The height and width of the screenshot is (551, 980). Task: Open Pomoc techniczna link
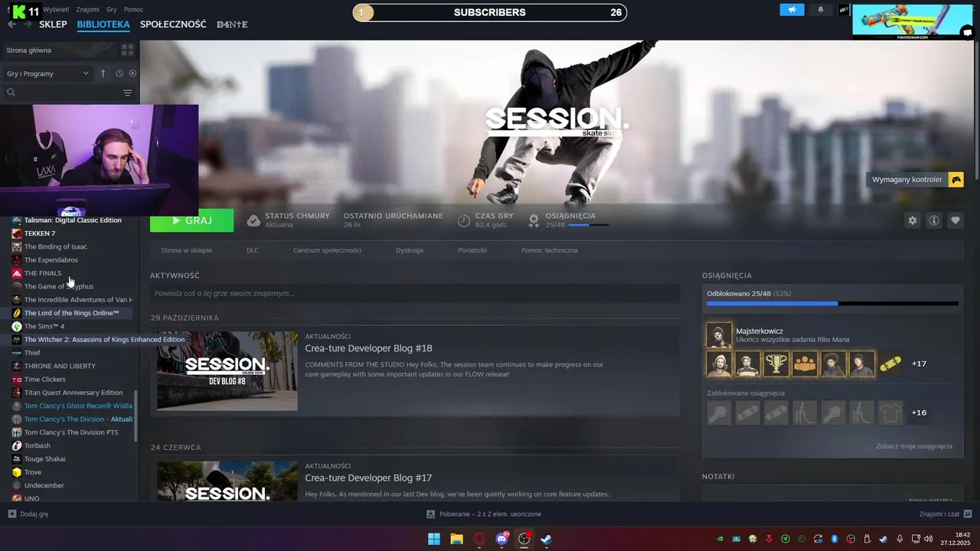[550, 250]
